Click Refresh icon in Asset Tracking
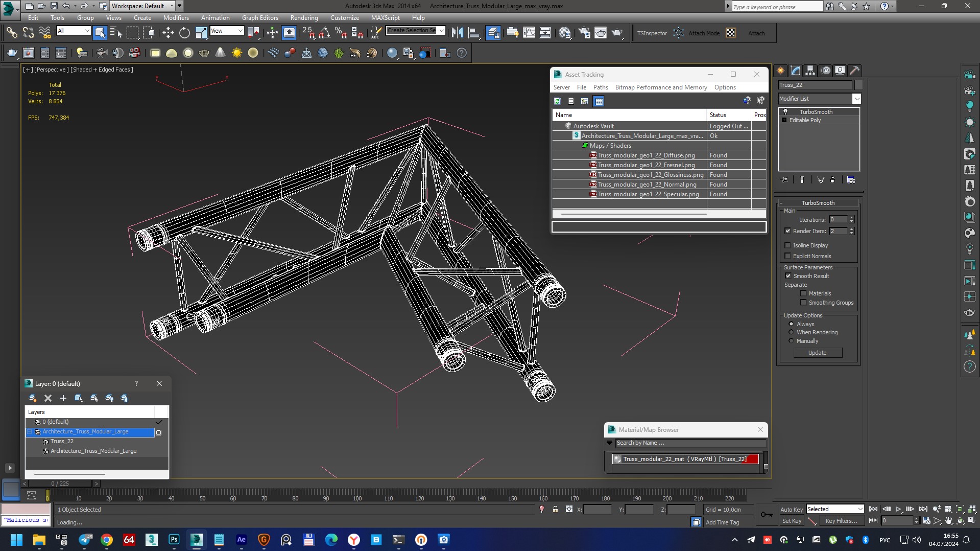980x551 pixels. (x=558, y=101)
